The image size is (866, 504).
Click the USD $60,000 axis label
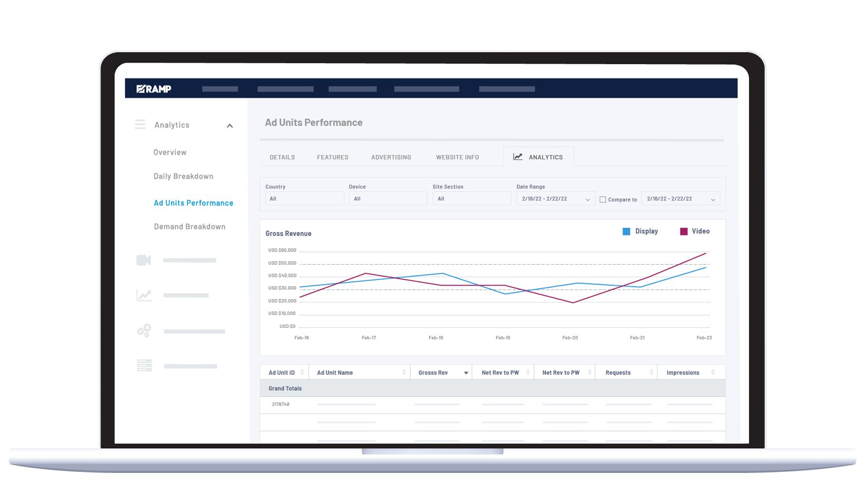[x=282, y=250]
